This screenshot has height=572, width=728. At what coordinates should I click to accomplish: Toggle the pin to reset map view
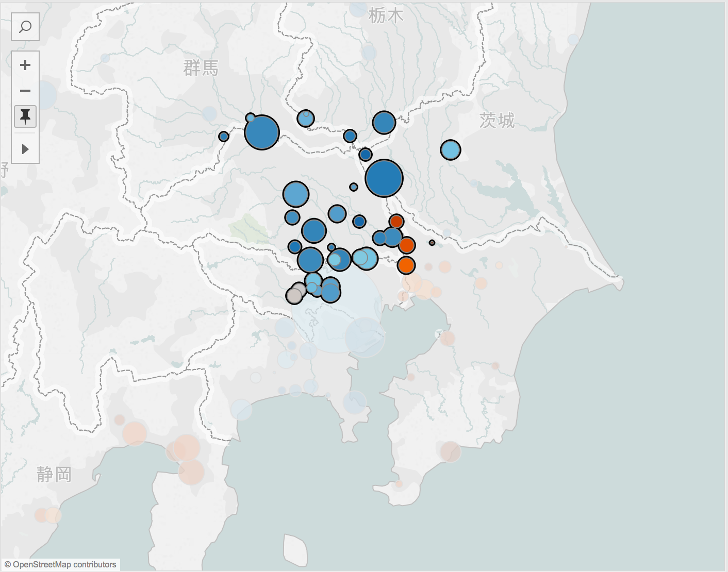[25, 116]
